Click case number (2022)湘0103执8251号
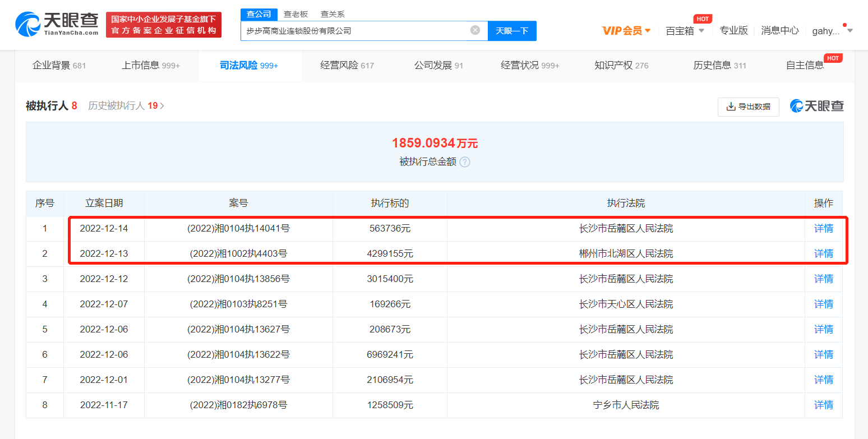The image size is (868, 439). (238, 304)
